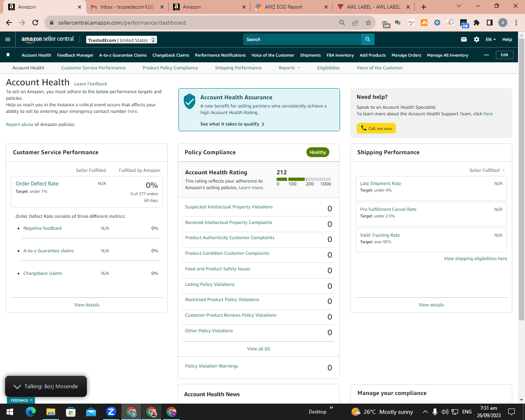Open Mail app from taskbar
This screenshot has height=420, width=525.
click(91, 412)
